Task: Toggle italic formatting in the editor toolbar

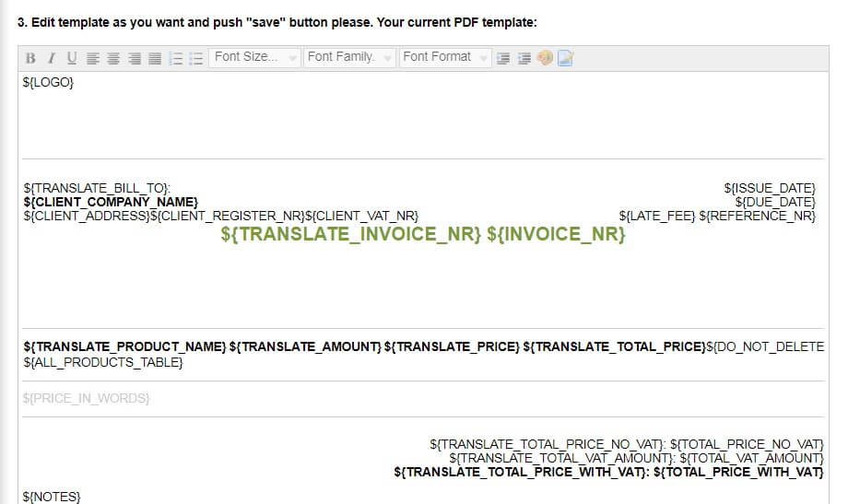Action: [52, 58]
